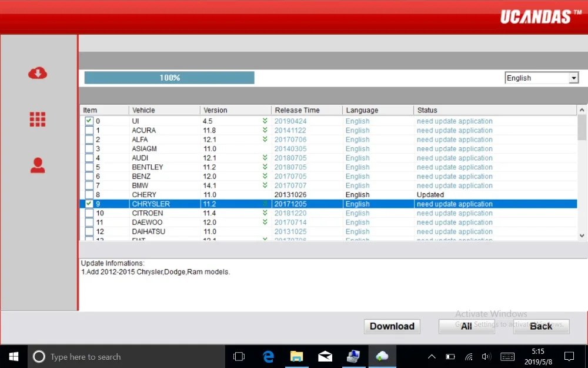The image size is (588, 368).
Task: Click the Back button
Action: pyautogui.click(x=541, y=326)
